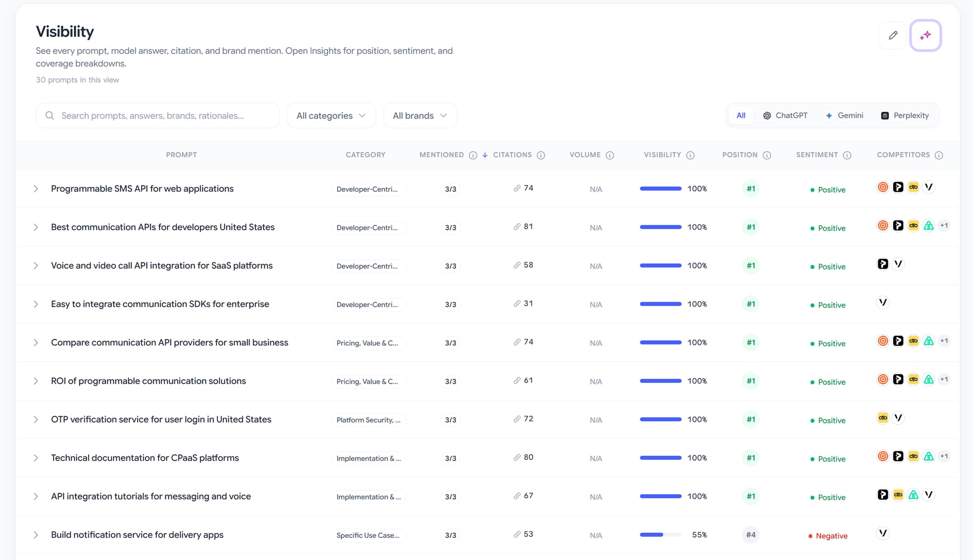Click the Position column info icon

tap(767, 155)
